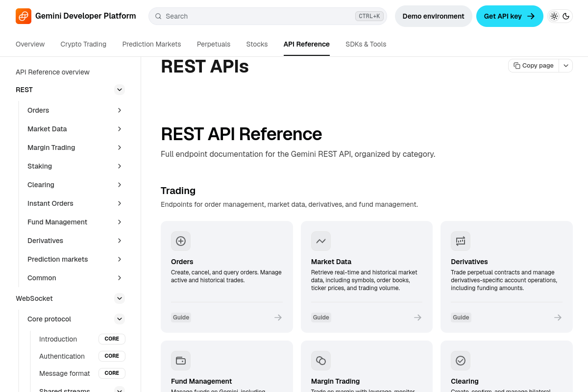Click the Demo environment button
The width and height of the screenshot is (588, 392).
click(434, 16)
